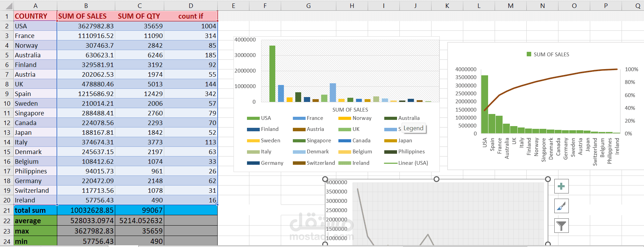Click the Chart Elements plus button

[x=561, y=187]
